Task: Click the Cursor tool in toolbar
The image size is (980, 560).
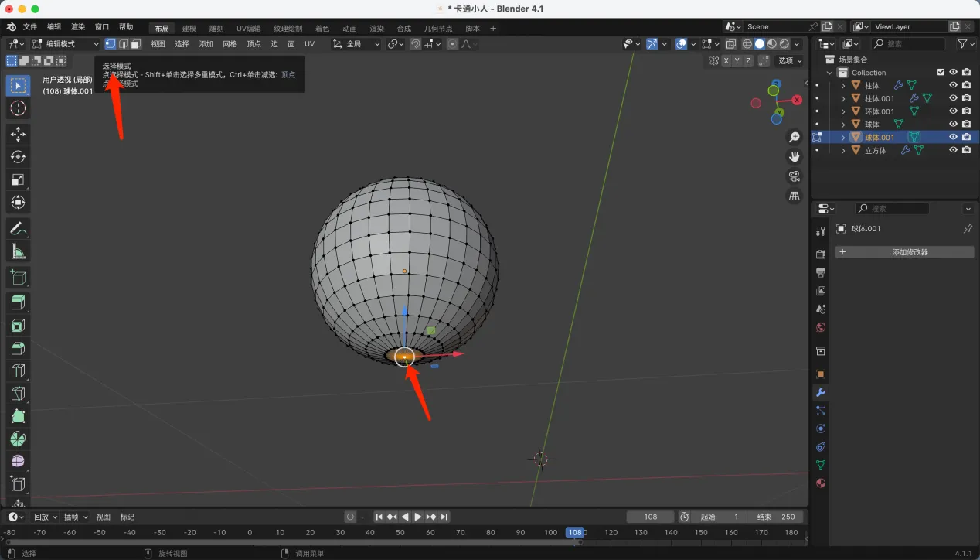Action: click(18, 108)
